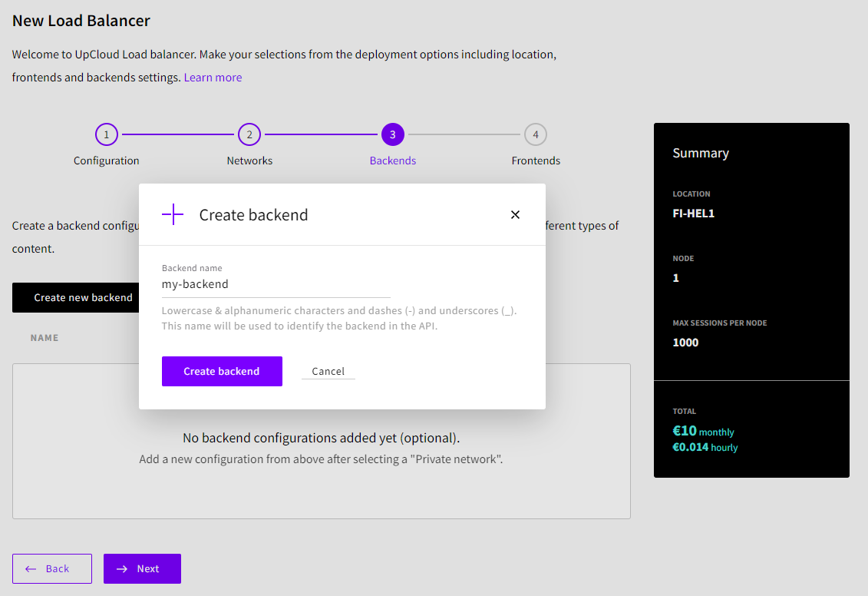Click the NODE value 1 in Summary
Image resolution: width=868 pixels, height=596 pixels.
pos(675,278)
